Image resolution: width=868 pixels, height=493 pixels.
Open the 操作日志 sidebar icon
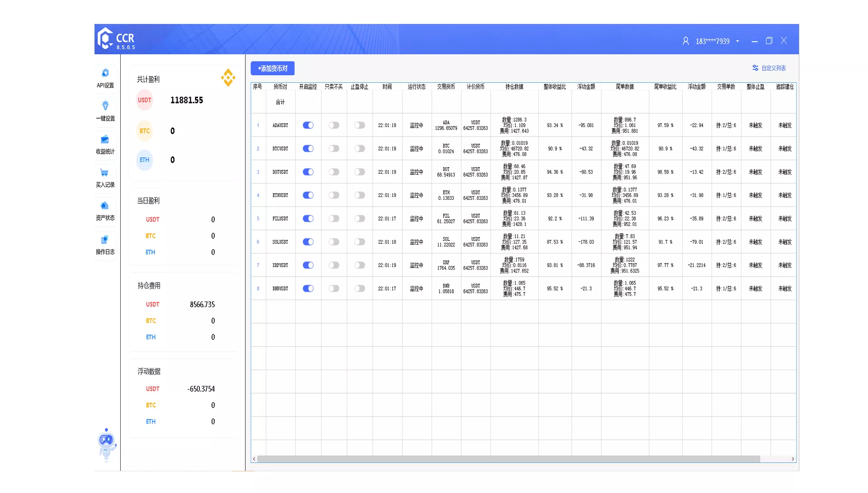click(105, 240)
